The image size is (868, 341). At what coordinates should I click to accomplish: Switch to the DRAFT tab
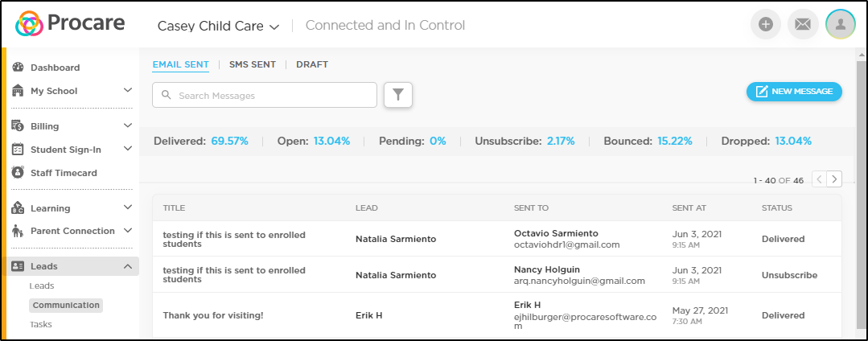click(312, 64)
